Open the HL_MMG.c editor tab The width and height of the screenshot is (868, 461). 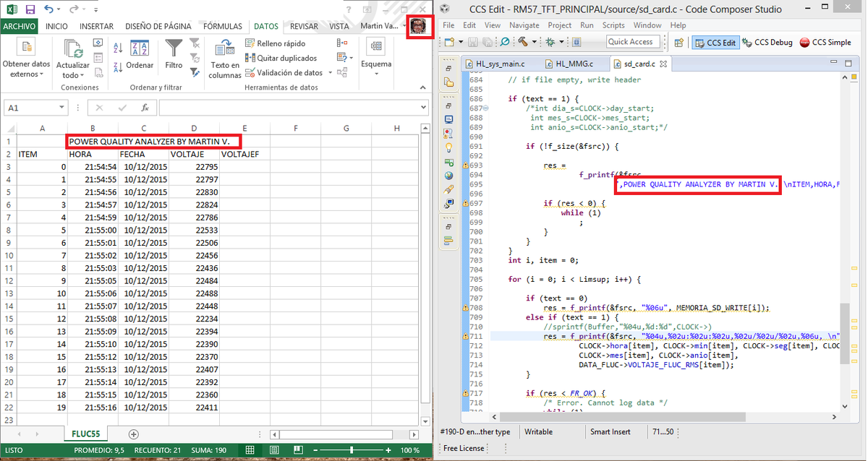point(568,64)
